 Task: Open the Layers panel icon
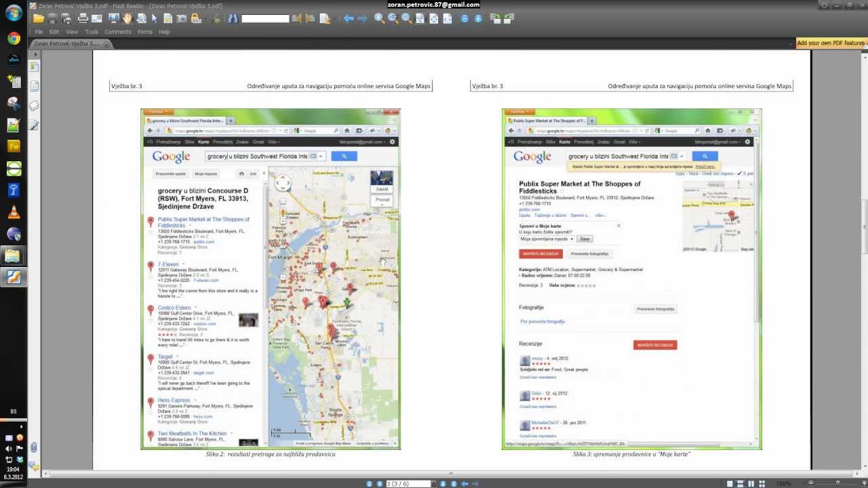point(33,106)
